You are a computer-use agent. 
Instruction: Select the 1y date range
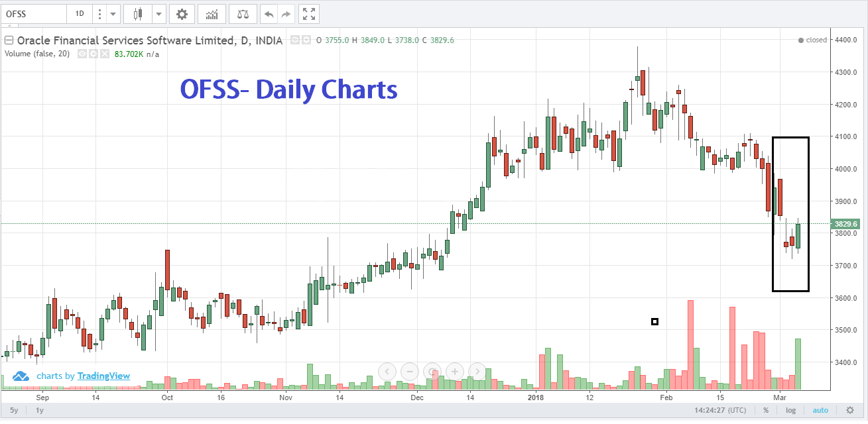[x=40, y=410]
